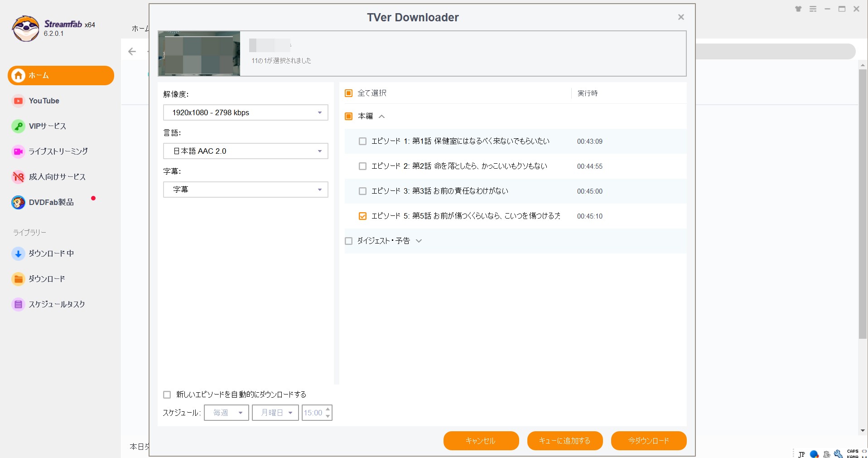This screenshot has height=458, width=868.
Task: Open the 月曜日 weekday dropdown
Action: click(x=275, y=413)
